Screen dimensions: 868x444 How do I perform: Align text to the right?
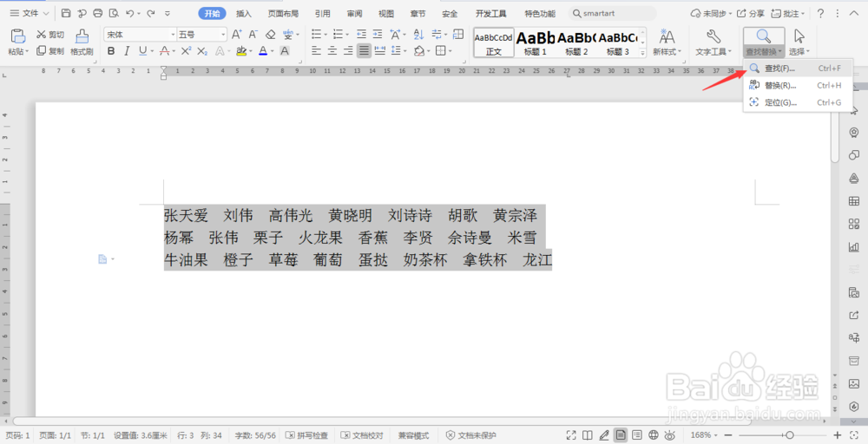348,51
